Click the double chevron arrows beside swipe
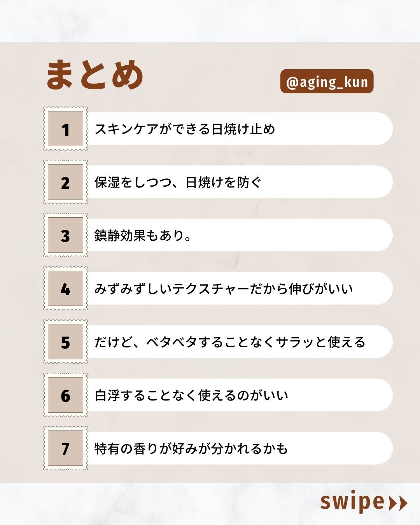The image size is (420, 525). pos(398,503)
